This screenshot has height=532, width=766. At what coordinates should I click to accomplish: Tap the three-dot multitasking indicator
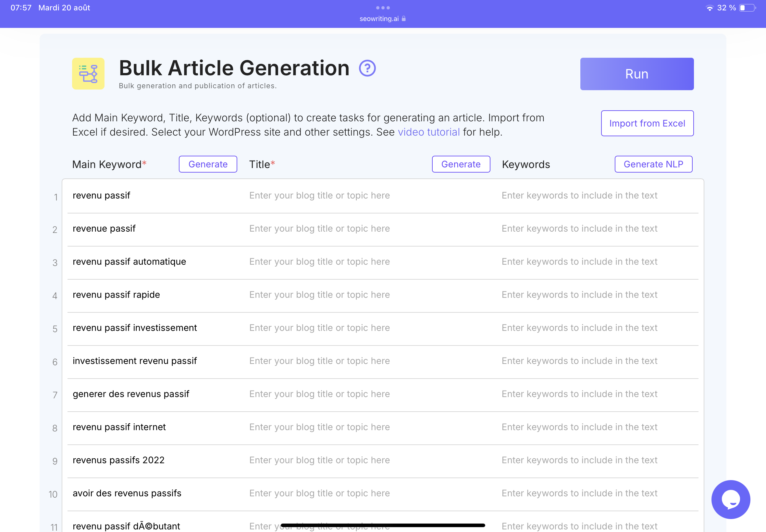pos(383,7)
